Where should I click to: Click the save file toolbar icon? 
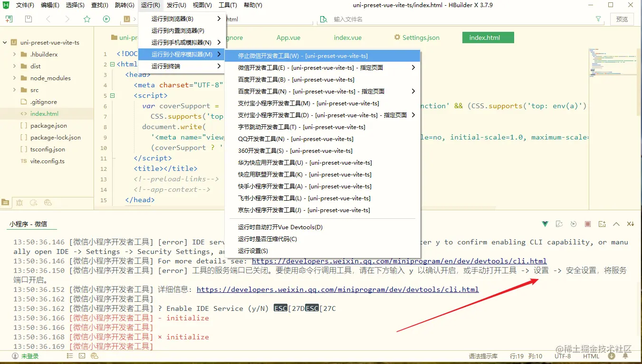click(x=29, y=19)
